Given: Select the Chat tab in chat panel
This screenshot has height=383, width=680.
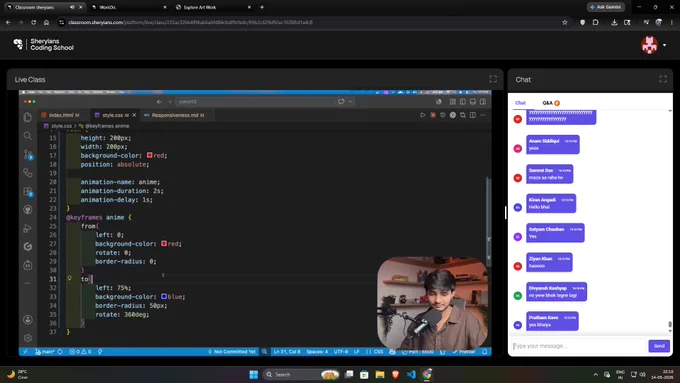Looking at the screenshot, I should 520,103.
